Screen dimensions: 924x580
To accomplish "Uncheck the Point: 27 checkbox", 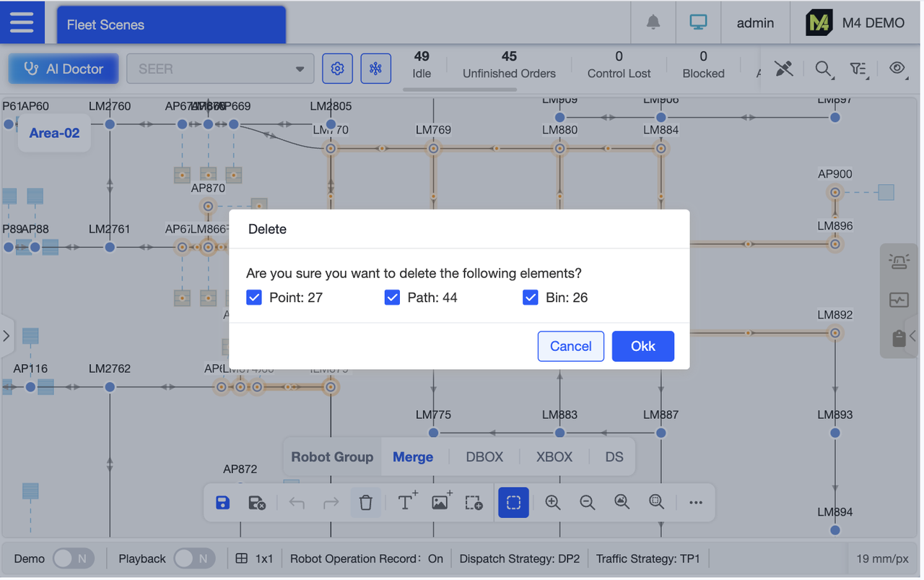I will click(x=253, y=297).
